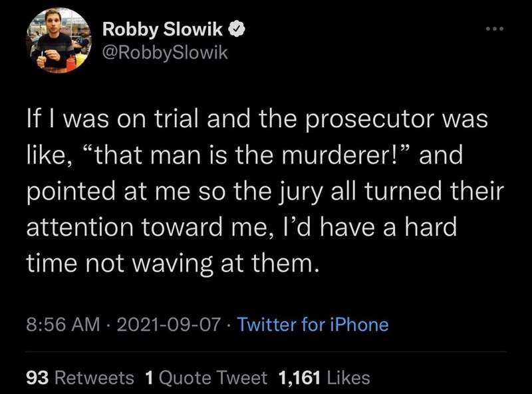Click the tweet's first line of text
The height and width of the screenshot is (394, 532).
click(x=256, y=123)
